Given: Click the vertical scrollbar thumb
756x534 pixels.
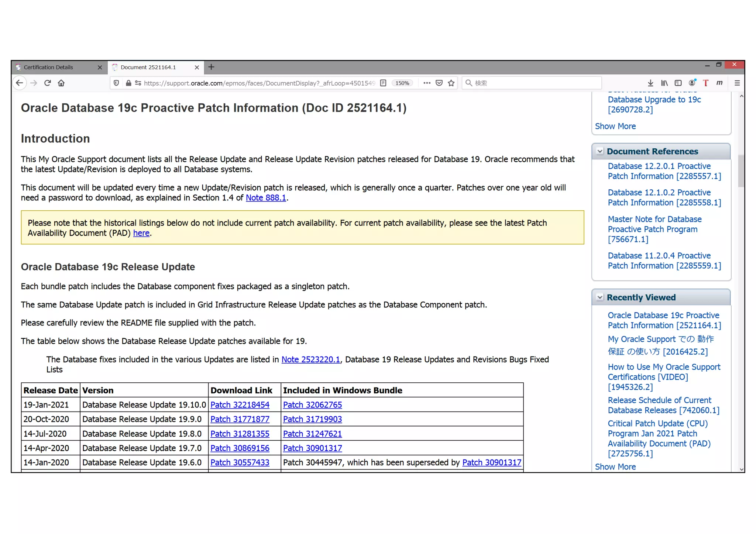Looking at the screenshot, I should [741, 171].
